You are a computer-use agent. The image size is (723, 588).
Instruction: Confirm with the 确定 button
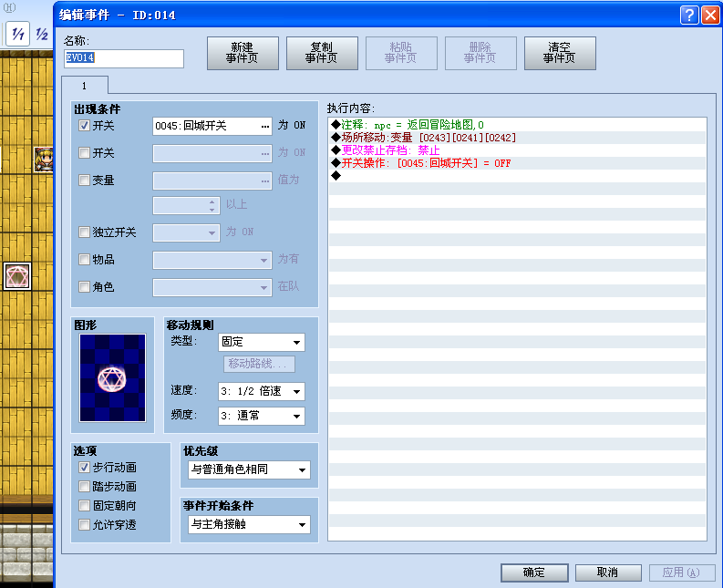pos(534,573)
